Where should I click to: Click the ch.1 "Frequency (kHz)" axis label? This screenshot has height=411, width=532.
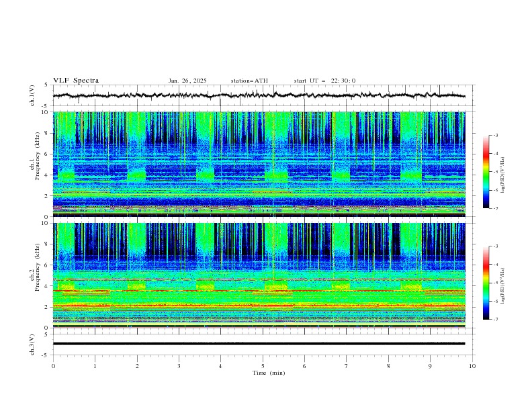(x=38, y=154)
